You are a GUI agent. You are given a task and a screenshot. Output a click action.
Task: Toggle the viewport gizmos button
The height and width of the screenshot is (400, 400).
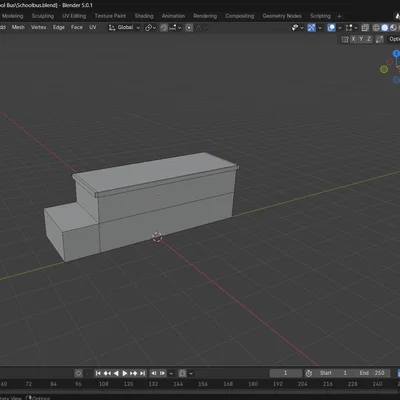pos(311,28)
